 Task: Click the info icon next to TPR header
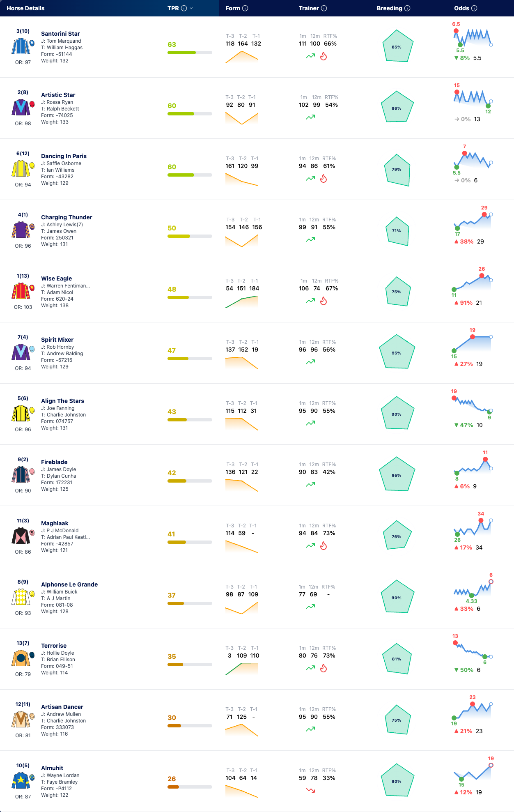(184, 8)
